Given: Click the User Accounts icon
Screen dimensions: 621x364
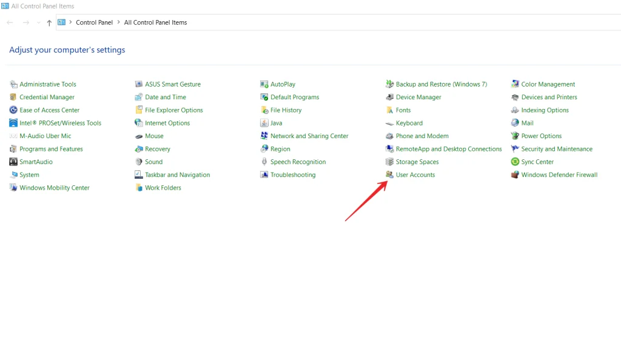Looking at the screenshot, I should pyautogui.click(x=390, y=175).
